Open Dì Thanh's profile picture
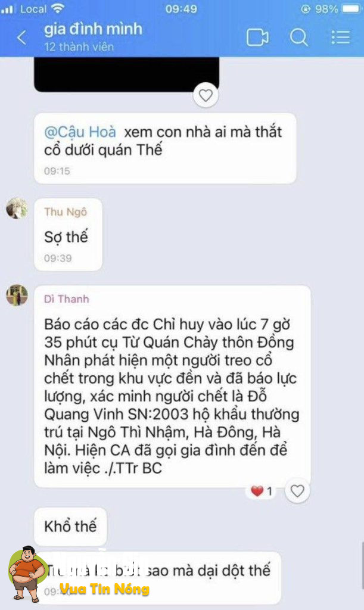The height and width of the screenshot is (610, 364). click(x=17, y=295)
